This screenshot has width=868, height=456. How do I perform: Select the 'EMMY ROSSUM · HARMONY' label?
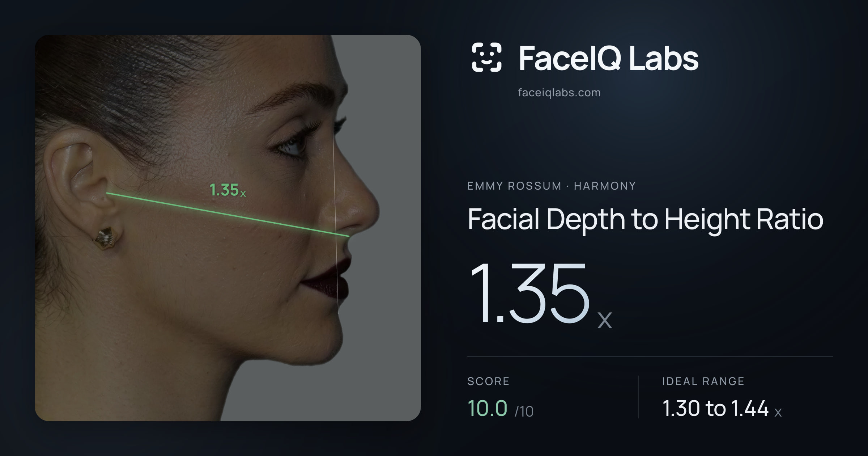coord(552,186)
